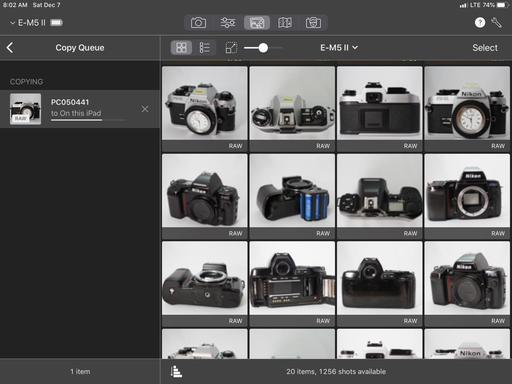Click the iPad battery status icon

tap(501, 5)
